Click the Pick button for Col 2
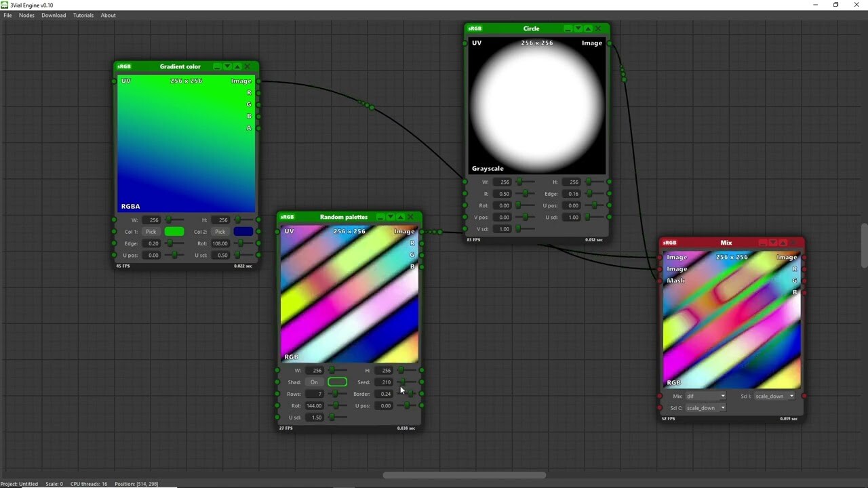The image size is (868, 488). point(220,231)
